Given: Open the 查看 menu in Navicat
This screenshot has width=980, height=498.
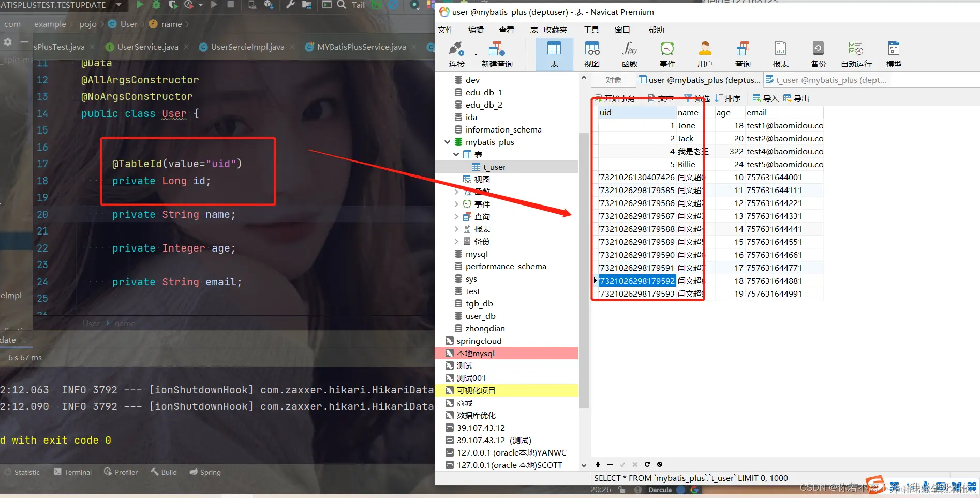Looking at the screenshot, I should coord(507,30).
